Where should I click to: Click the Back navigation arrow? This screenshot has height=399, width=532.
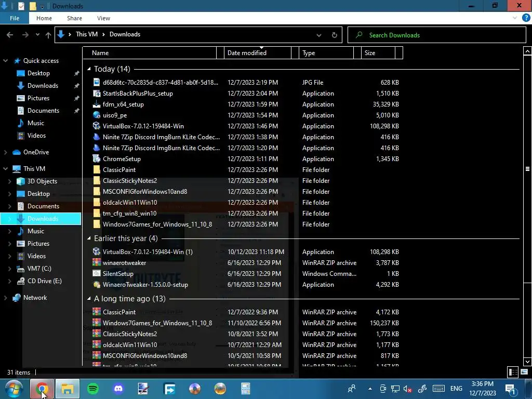(x=10, y=35)
